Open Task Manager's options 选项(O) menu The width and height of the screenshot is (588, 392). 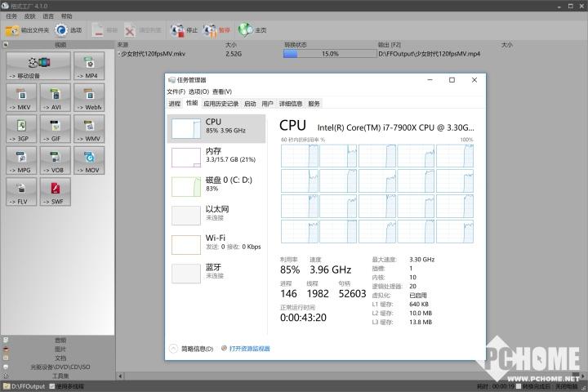[198, 91]
